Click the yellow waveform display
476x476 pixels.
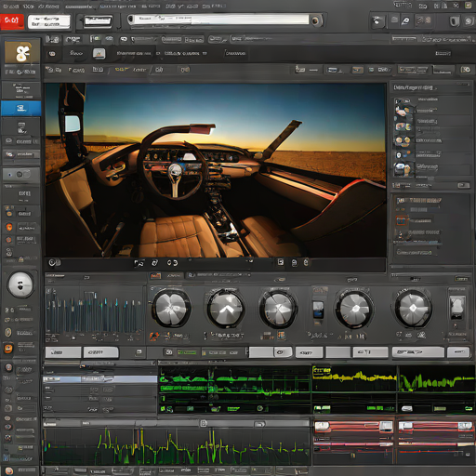[x=354, y=378]
